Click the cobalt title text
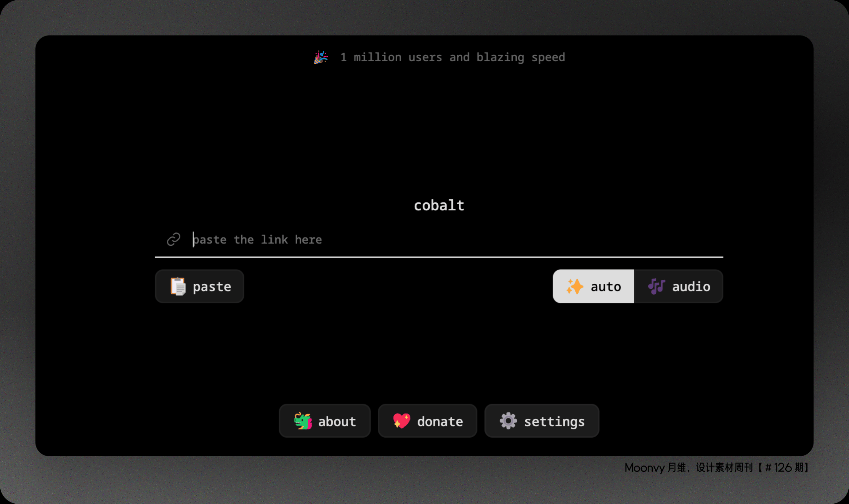 [x=439, y=205]
